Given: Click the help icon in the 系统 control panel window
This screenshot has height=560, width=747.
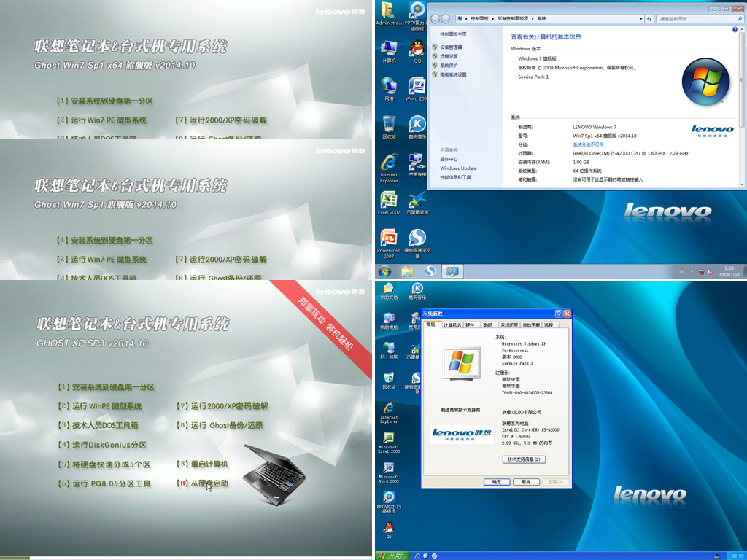Looking at the screenshot, I should click(x=734, y=29).
